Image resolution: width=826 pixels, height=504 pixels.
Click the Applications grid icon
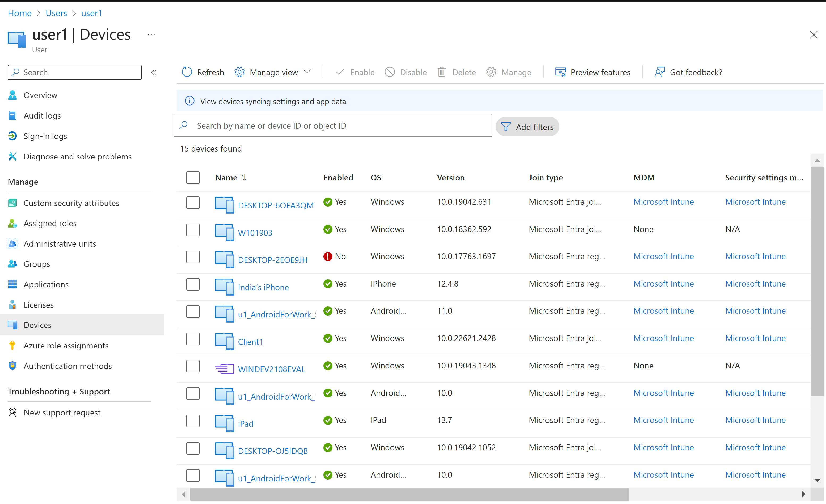pos(12,285)
